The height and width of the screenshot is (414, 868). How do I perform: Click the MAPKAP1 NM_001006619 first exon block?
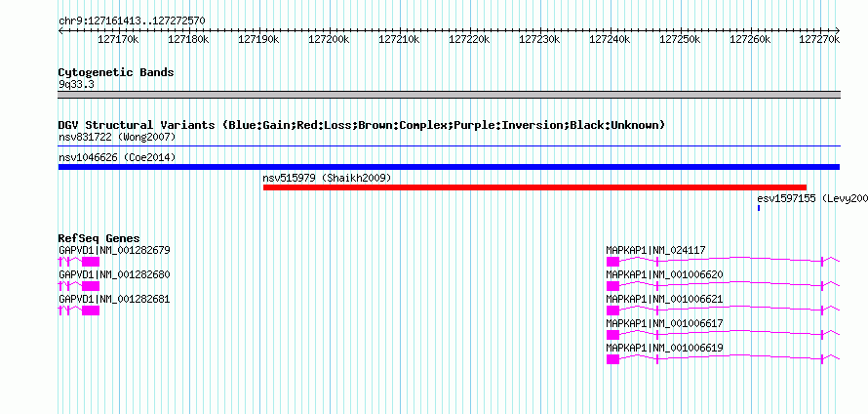612,359
